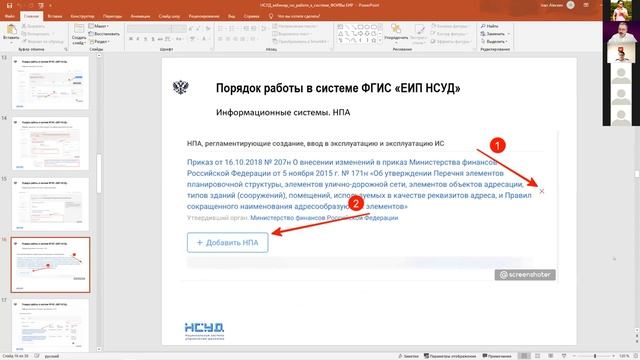
Task: Select slide 16 thumbnail
Action: pos(51,265)
